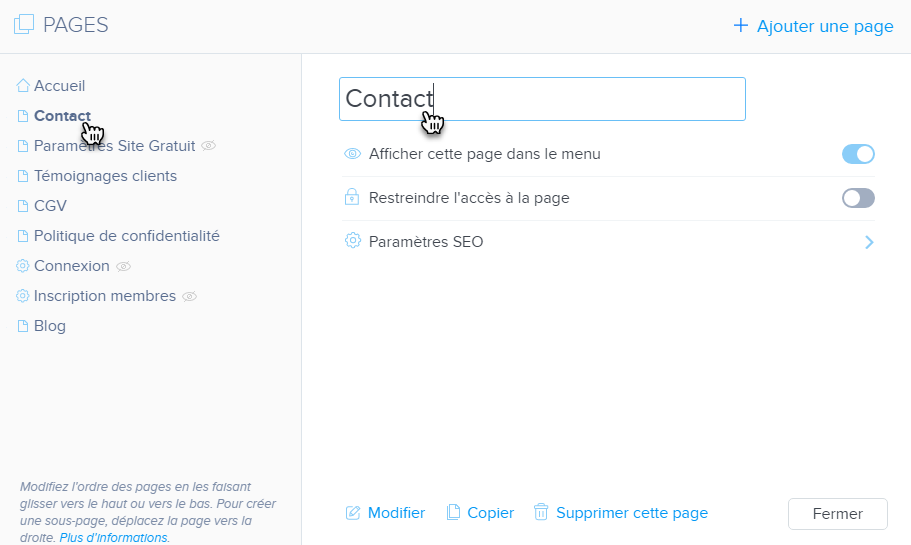Disable showing this page in the menu
This screenshot has width=911, height=545.
858,154
